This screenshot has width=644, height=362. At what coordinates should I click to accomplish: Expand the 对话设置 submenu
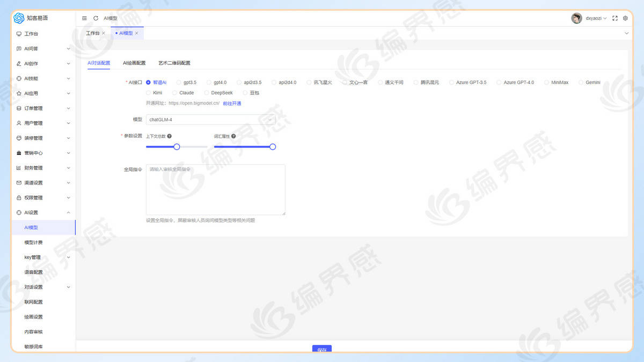(68, 287)
